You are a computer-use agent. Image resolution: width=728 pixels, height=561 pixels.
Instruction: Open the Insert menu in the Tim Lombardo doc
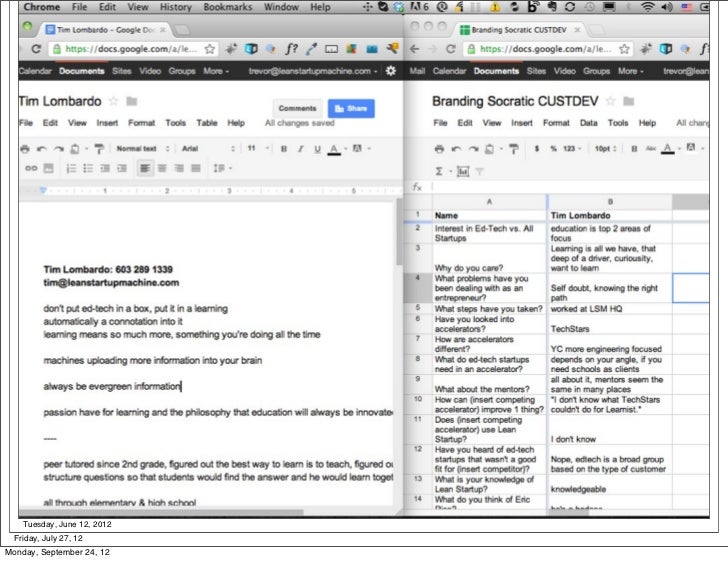(x=107, y=123)
